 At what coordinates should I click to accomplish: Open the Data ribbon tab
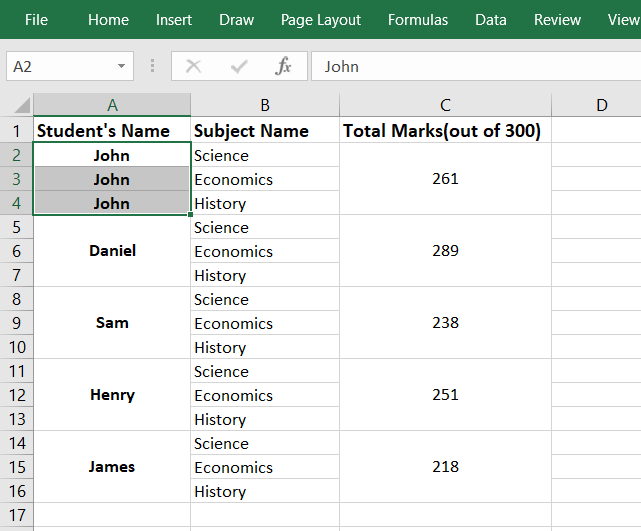click(491, 20)
